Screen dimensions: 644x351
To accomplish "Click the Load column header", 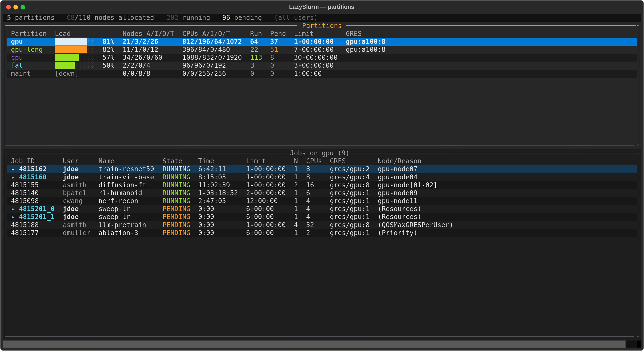I will tap(63, 34).
